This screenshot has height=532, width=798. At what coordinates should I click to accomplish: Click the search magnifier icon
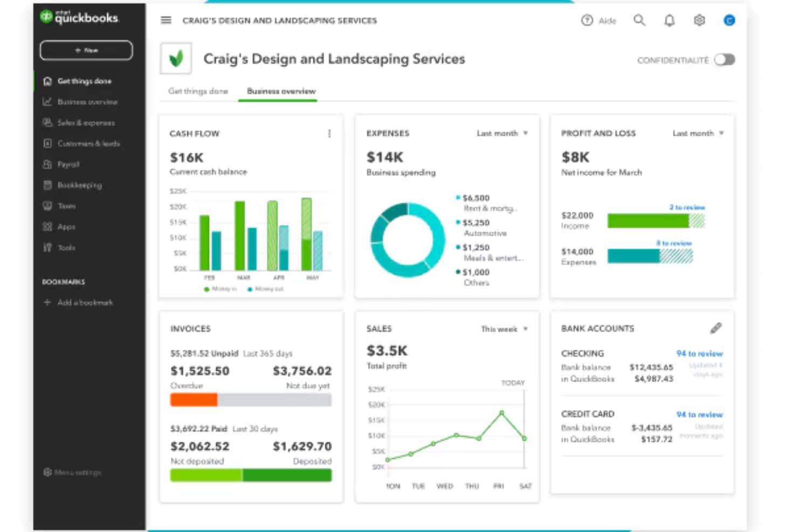639,20
